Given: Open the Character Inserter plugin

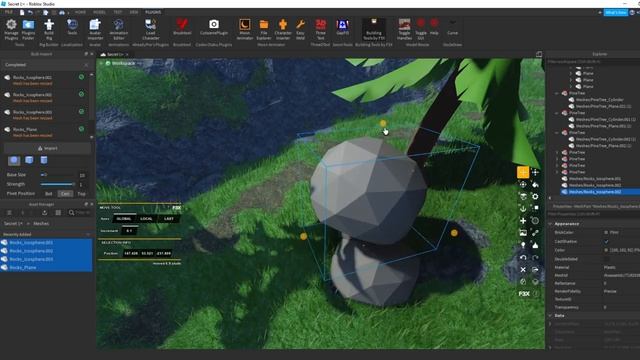Looking at the screenshot, I should 283,29.
